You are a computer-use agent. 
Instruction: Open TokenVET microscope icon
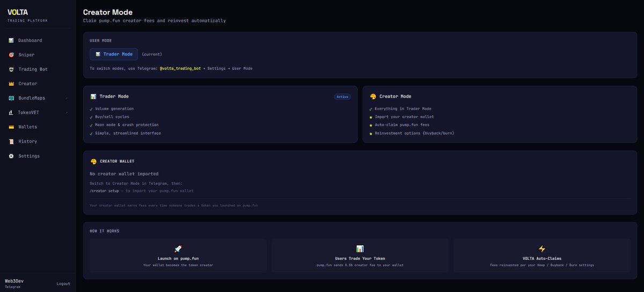point(11,113)
